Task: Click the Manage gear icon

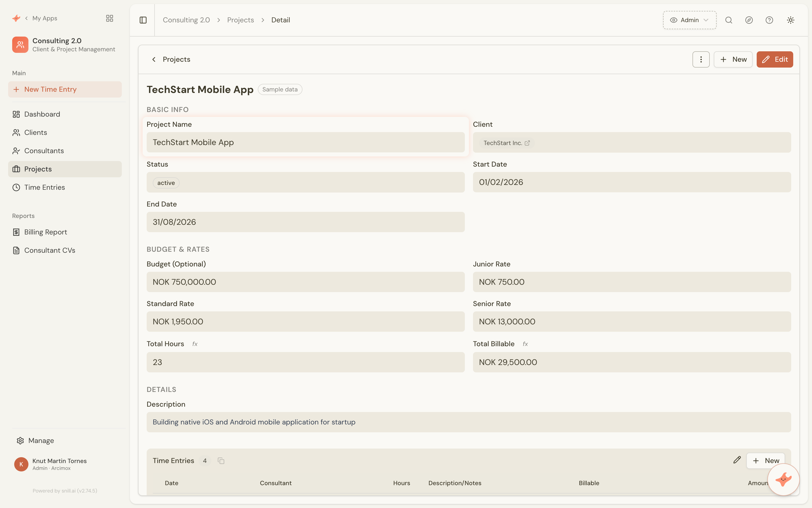Action: 20,440
